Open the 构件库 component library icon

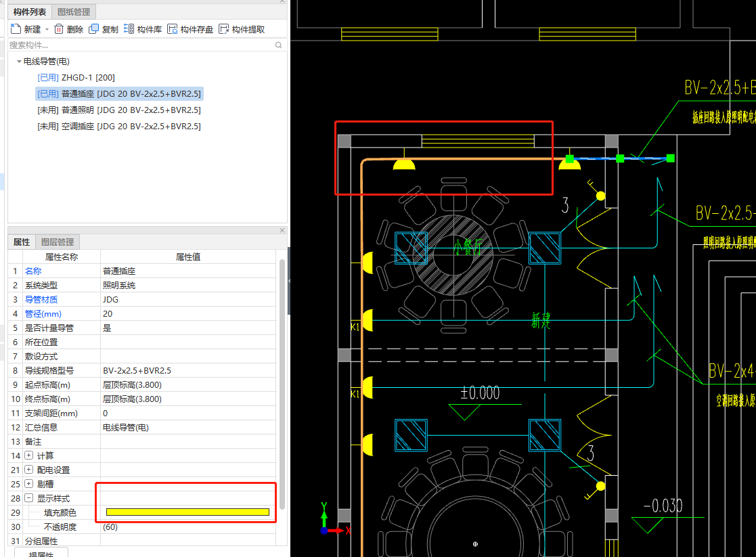point(129,29)
